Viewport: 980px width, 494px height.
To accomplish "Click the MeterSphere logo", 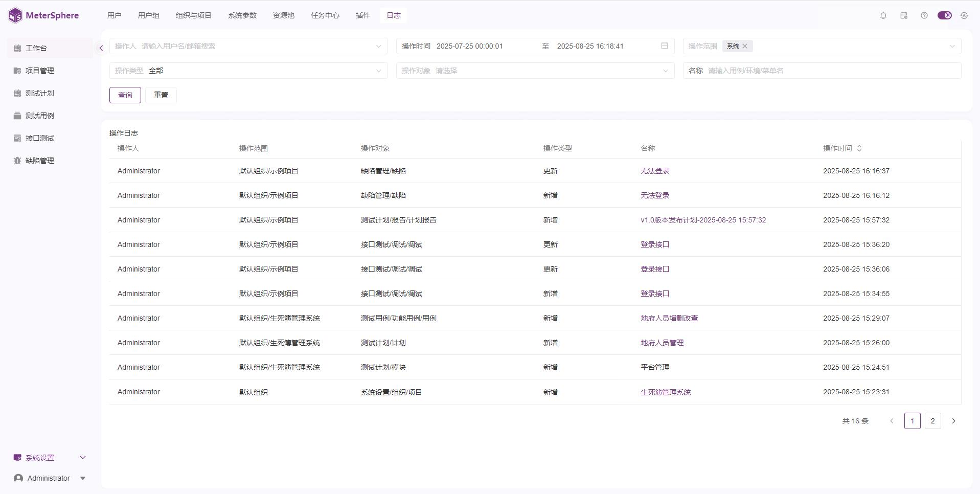I will pyautogui.click(x=43, y=15).
